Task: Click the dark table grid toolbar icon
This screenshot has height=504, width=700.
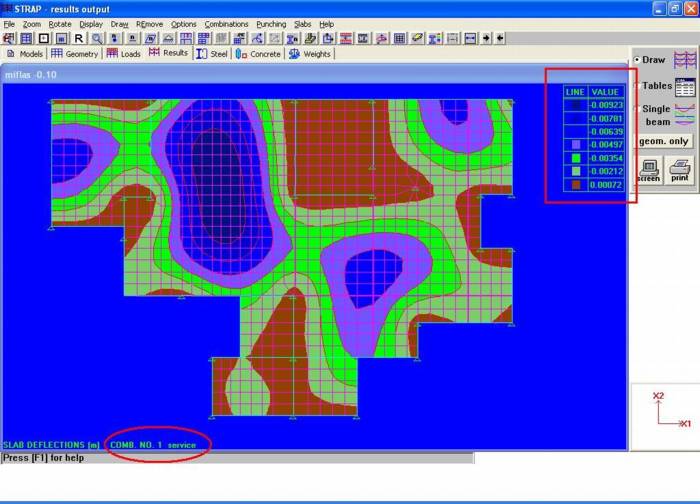Action: pos(399,38)
